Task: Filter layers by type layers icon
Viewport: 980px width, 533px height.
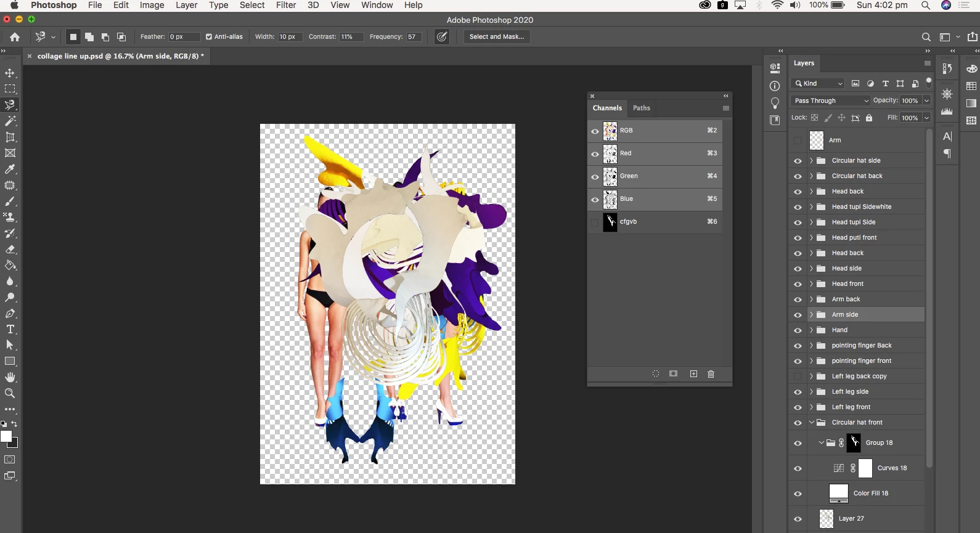Action: [886, 83]
